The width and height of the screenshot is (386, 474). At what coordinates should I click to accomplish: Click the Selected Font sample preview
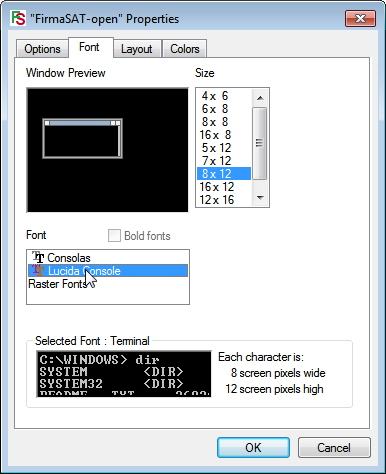coord(124,374)
